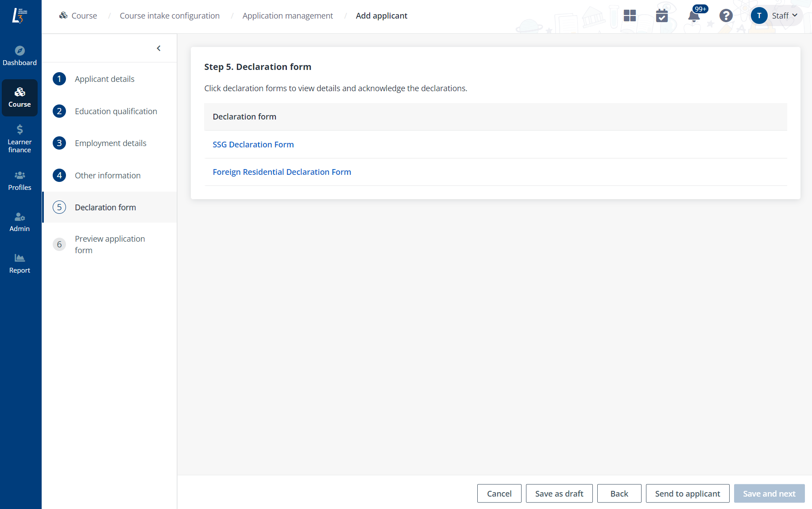
Task: Open the calendar tasks icon
Action: point(661,16)
